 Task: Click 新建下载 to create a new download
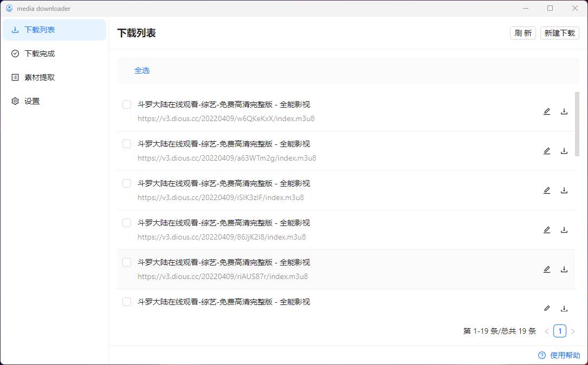tap(559, 32)
